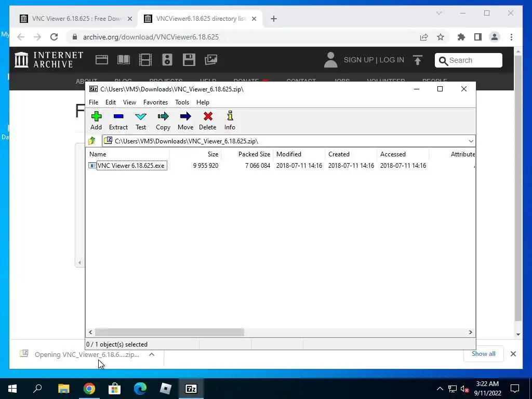Bookmark this page with the star icon

pos(441,37)
